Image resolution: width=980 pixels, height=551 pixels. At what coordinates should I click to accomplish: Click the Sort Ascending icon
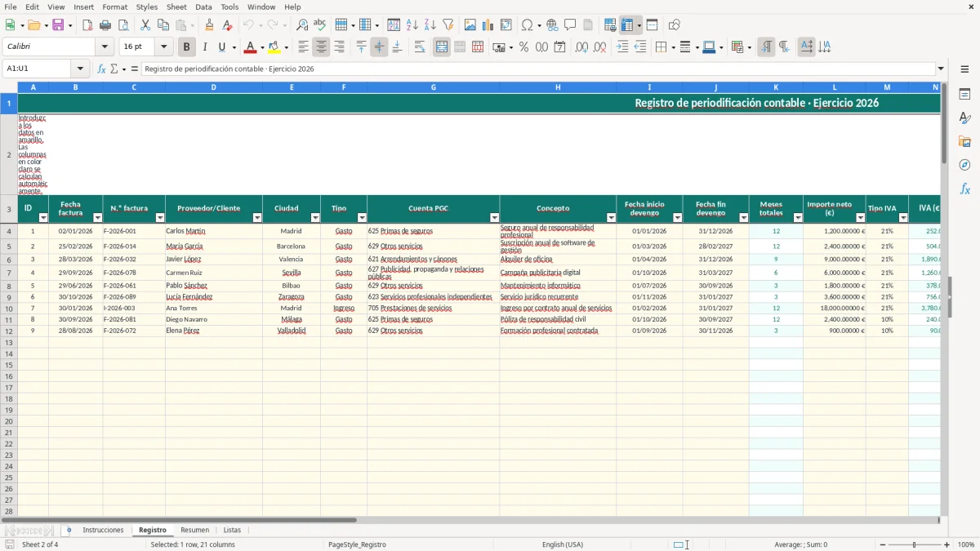pyautogui.click(x=412, y=25)
